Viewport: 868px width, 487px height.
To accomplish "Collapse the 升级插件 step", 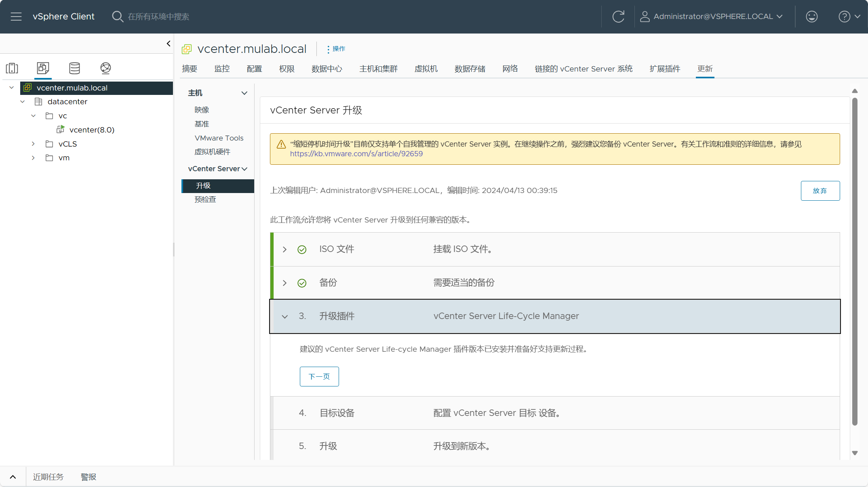I will [x=284, y=317].
